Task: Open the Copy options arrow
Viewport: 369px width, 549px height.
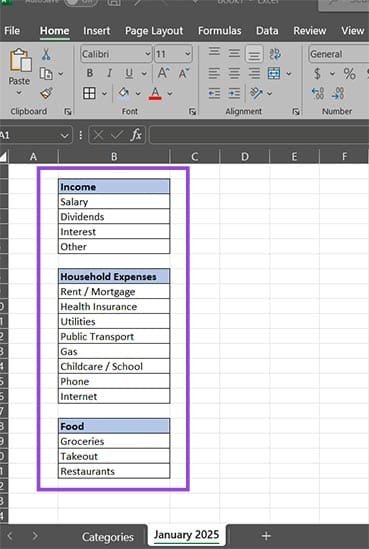Action: click(61, 74)
